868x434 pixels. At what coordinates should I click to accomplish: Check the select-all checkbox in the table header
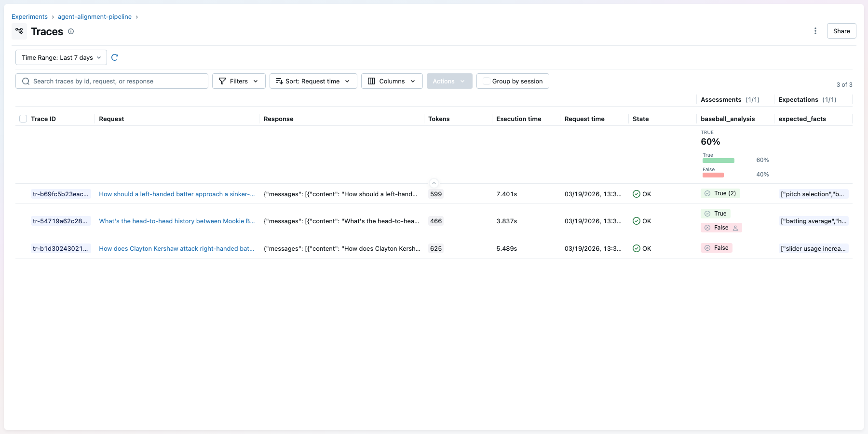point(23,118)
